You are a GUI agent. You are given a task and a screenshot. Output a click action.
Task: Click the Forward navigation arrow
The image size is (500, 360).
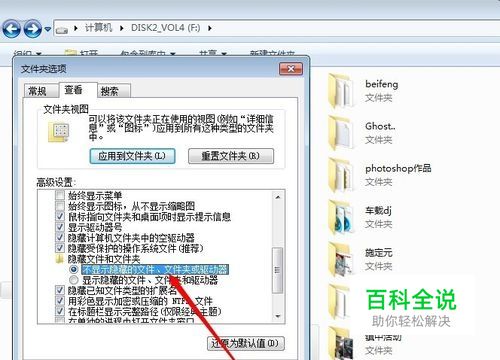click(33, 28)
